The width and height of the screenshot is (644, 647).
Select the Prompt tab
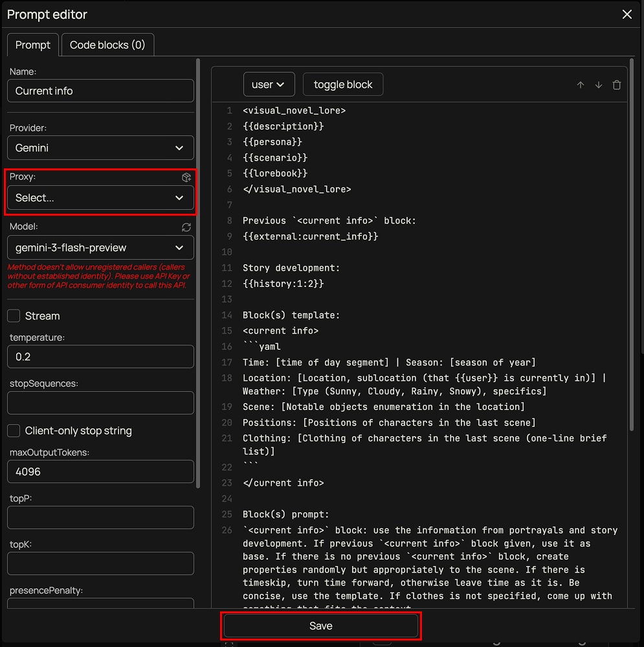pos(33,45)
